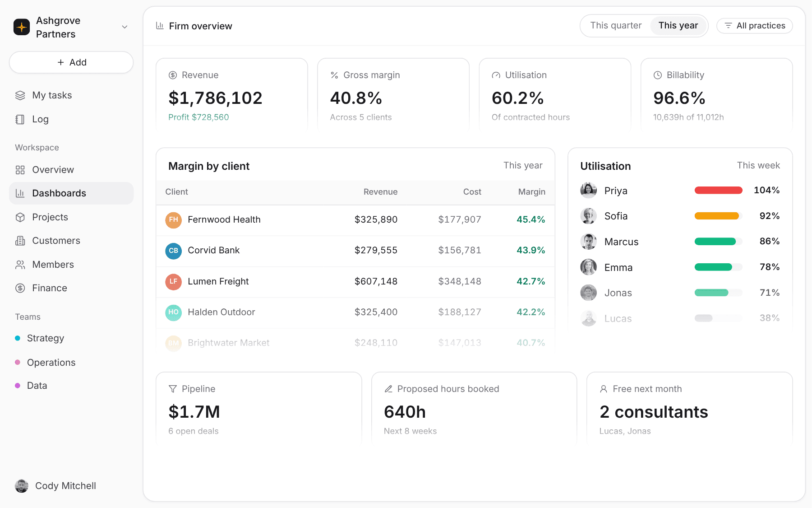This screenshot has width=812, height=508.
Task: Open the Fernwood Health row
Action: coord(355,220)
